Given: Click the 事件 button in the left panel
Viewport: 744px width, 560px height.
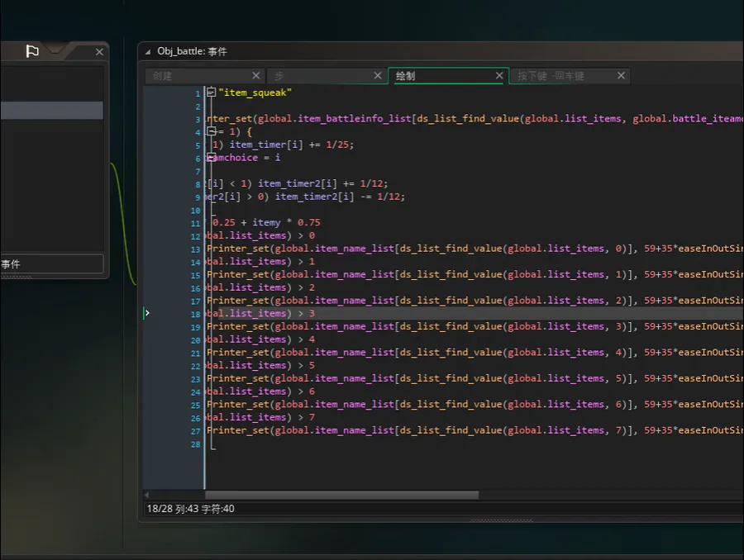Looking at the screenshot, I should click(x=52, y=263).
